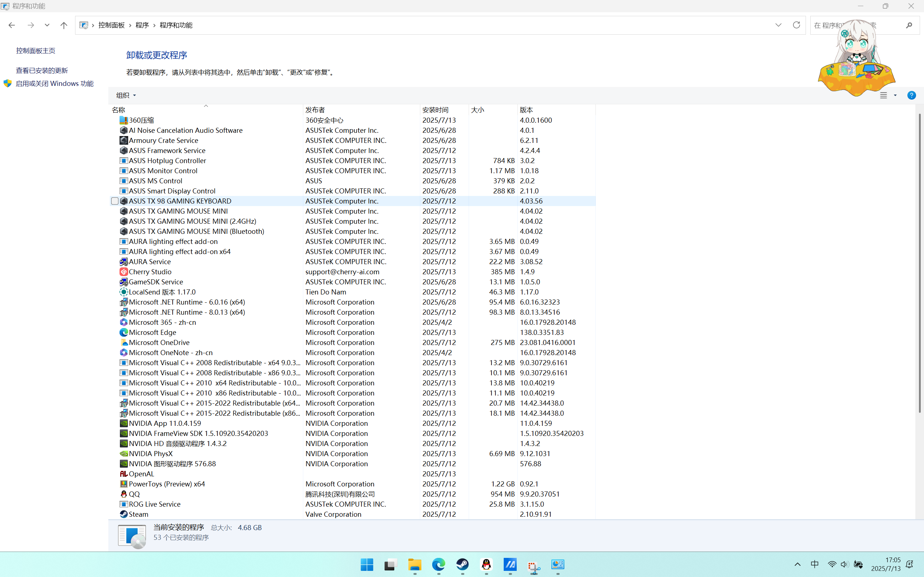Open the notification bell in the tray

point(910,564)
